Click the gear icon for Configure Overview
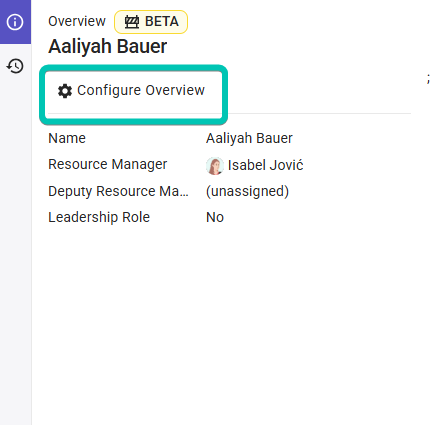 click(x=65, y=91)
